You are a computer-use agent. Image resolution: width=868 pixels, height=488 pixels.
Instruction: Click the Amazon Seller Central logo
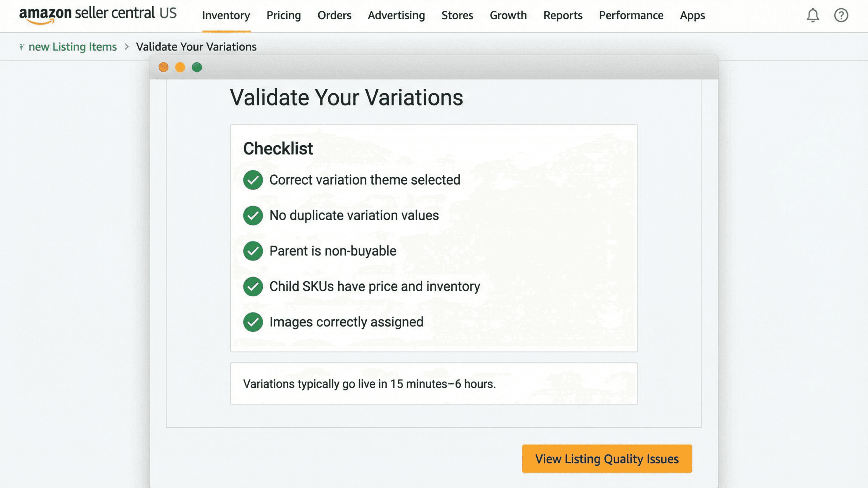98,14
